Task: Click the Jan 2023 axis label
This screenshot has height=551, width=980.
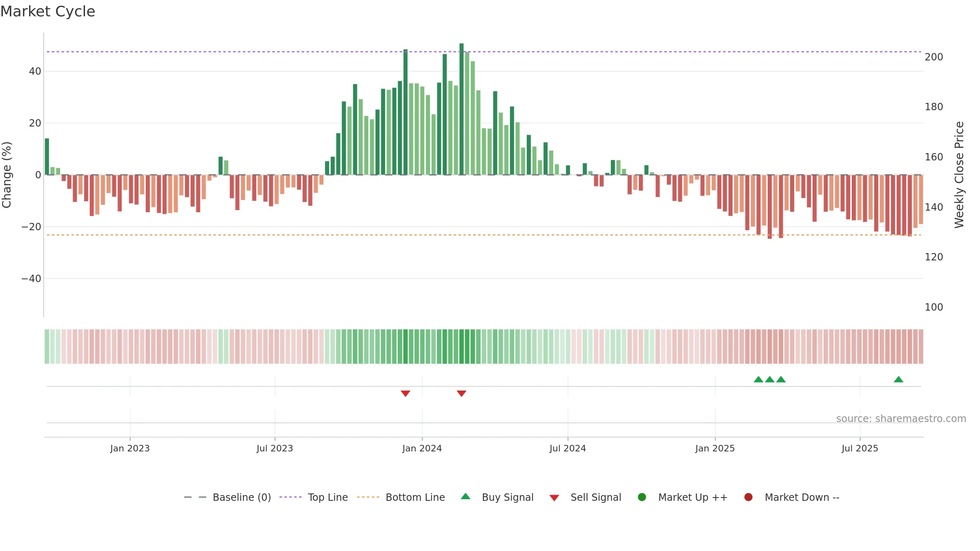Action: point(130,448)
